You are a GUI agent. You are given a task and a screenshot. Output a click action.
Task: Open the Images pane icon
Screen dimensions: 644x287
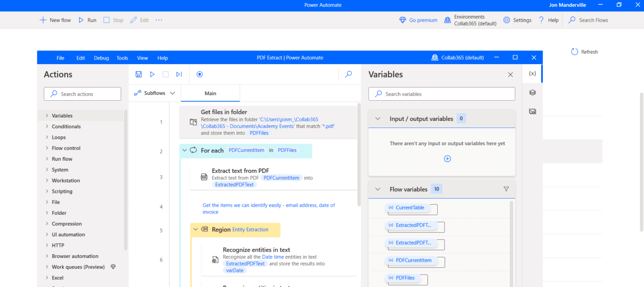coord(532,111)
